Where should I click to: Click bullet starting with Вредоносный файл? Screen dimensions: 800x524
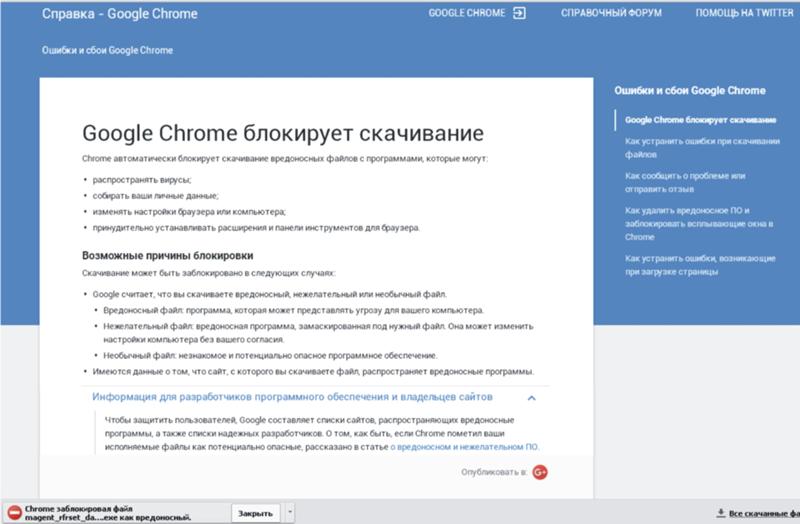point(293,310)
